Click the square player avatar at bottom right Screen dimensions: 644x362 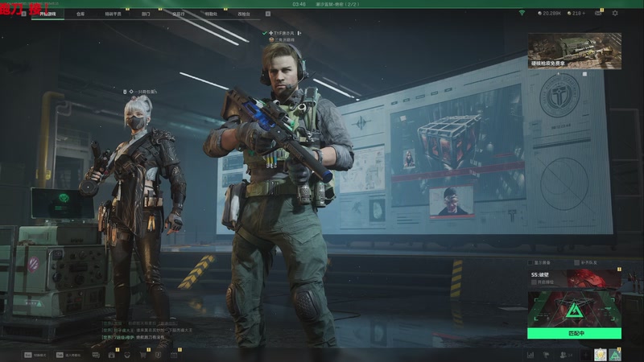600,355
